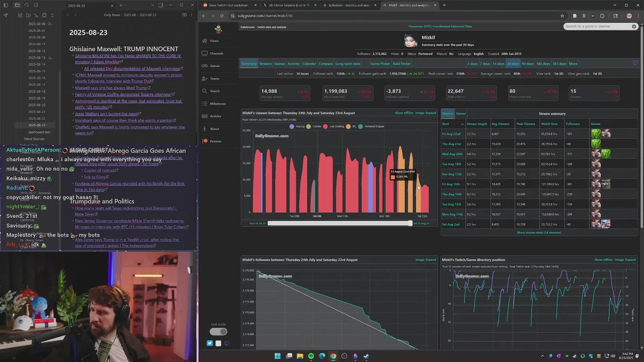Switch stream summary to Games tab
The image size is (644, 362).
pos(460,114)
